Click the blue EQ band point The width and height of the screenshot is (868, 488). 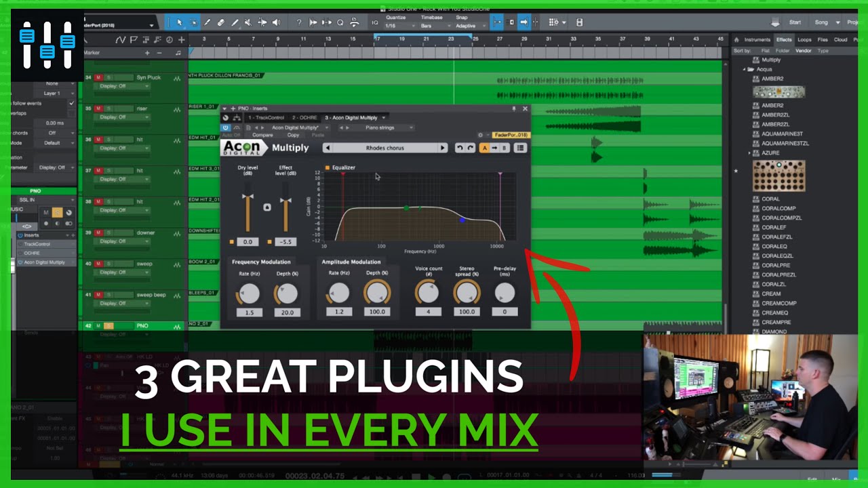coord(462,220)
